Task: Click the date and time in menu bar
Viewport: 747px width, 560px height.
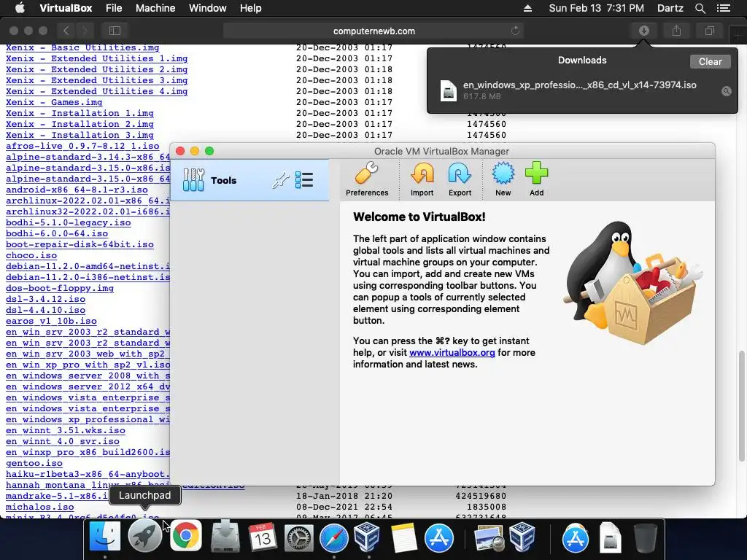Action: 596,8
